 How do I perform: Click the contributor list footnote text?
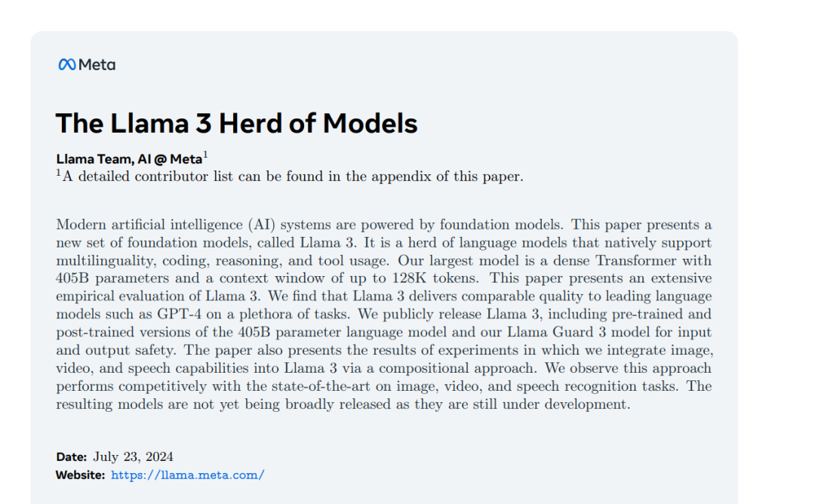click(x=290, y=177)
